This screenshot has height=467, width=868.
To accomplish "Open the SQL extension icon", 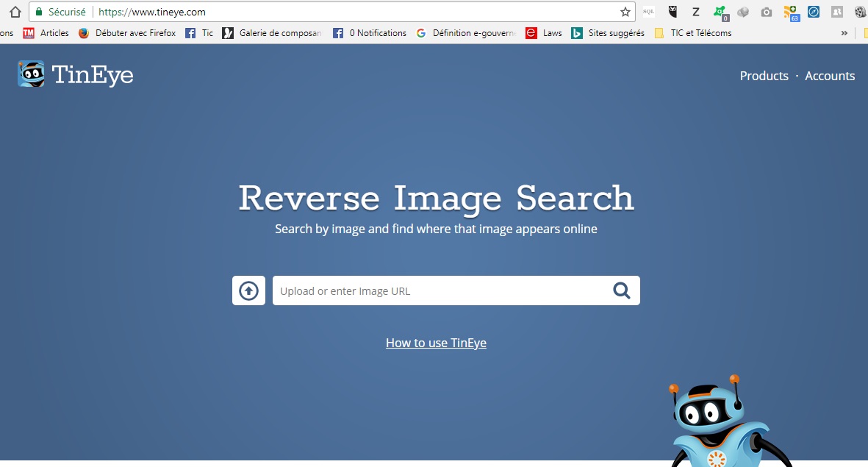I will (649, 12).
